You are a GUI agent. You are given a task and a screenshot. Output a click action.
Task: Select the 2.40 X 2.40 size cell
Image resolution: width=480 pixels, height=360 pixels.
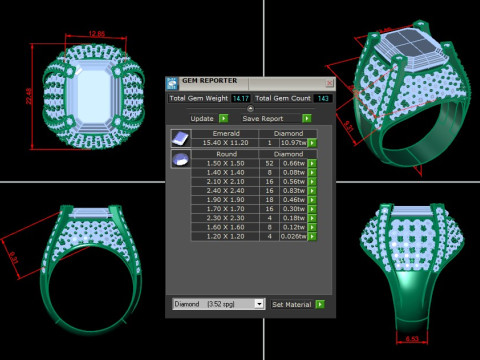click(225, 191)
